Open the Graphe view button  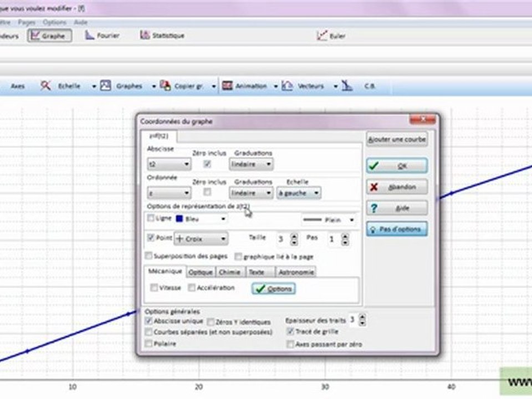click(49, 35)
